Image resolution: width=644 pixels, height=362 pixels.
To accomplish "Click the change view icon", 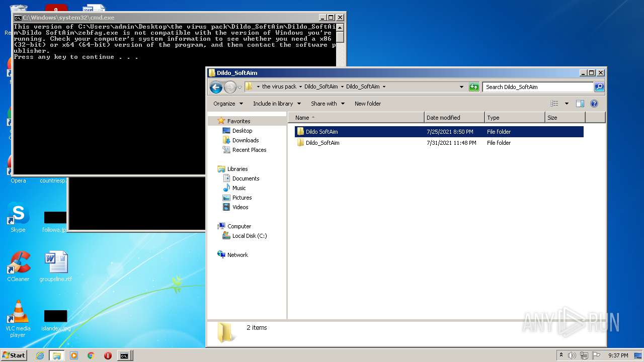I will point(554,104).
